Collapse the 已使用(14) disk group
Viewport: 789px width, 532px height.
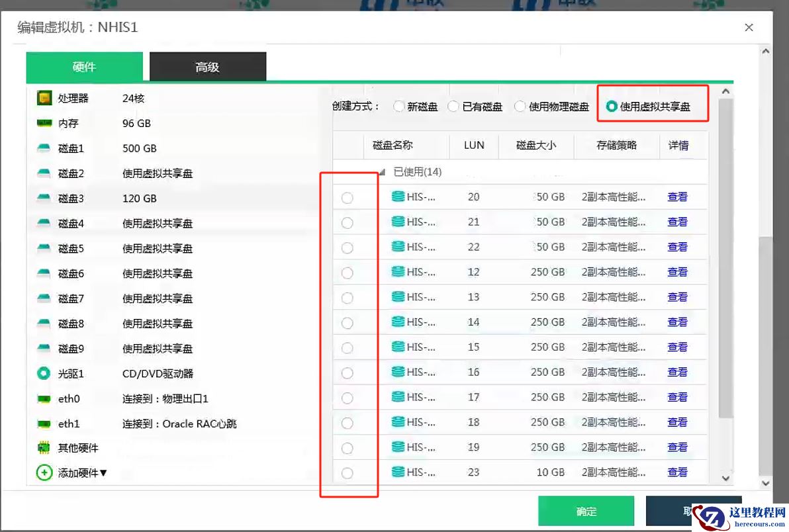[x=383, y=172]
